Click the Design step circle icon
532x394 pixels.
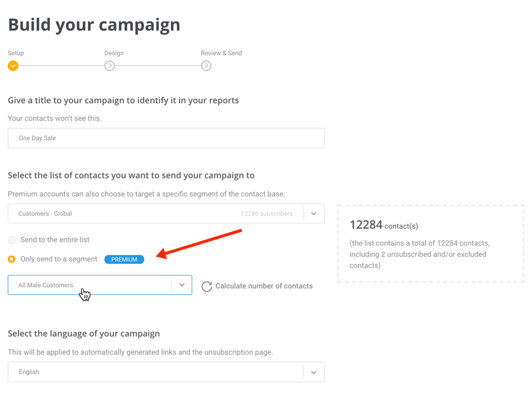point(110,66)
